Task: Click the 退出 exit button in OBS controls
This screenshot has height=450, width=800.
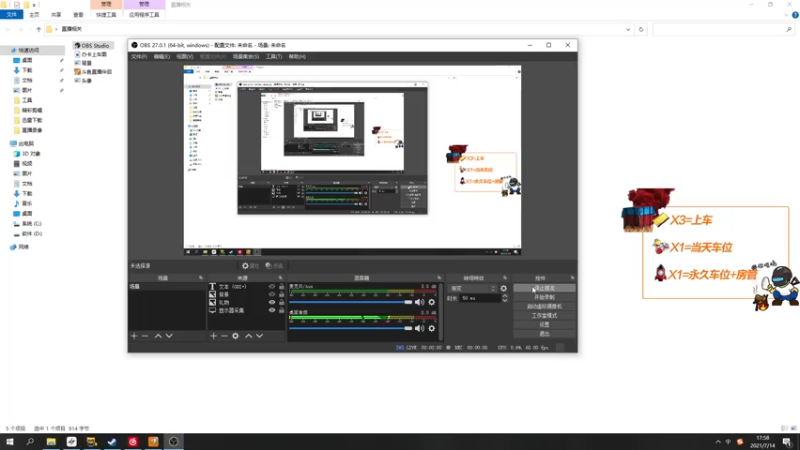Action: (x=544, y=334)
